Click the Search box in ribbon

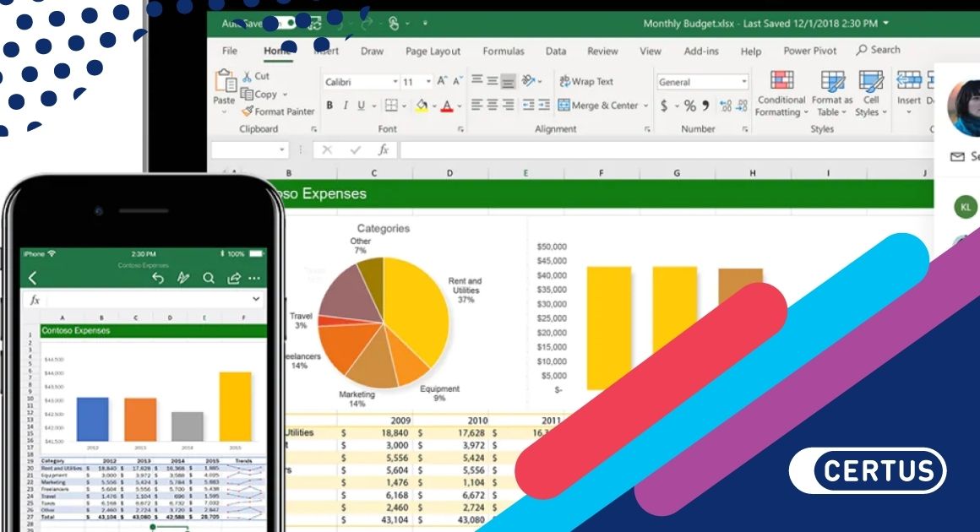879,49
